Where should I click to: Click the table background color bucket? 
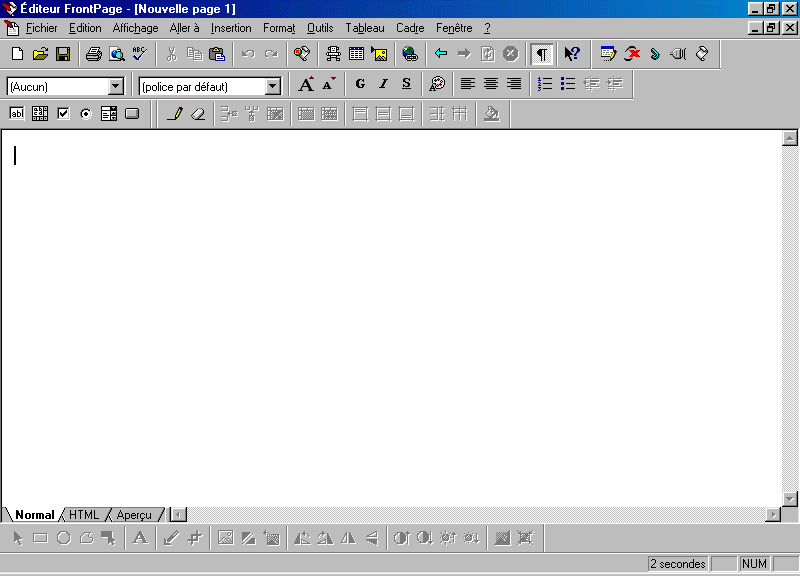491,114
